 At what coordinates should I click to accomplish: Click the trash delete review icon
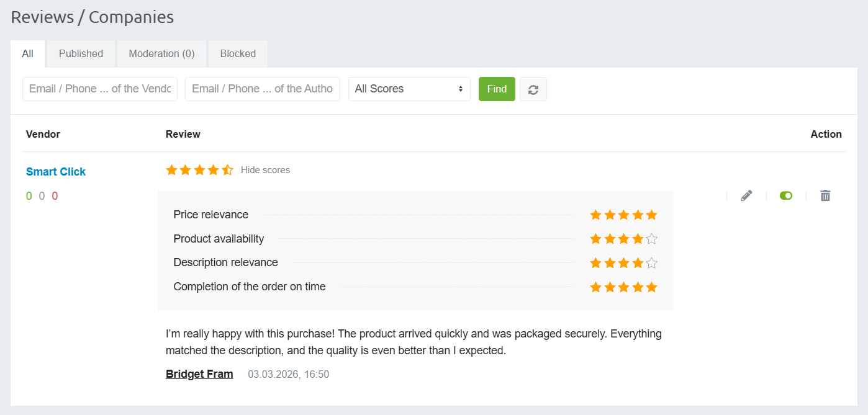[x=825, y=196]
